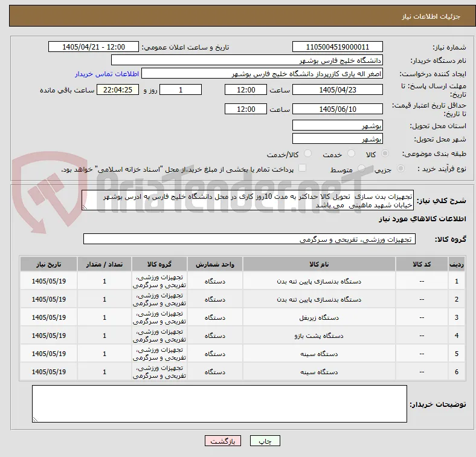Image resolution: width=476 pixels, height=457 pixels.
Task: Click the شهر محل تحویل field
Action: point(337,138)
